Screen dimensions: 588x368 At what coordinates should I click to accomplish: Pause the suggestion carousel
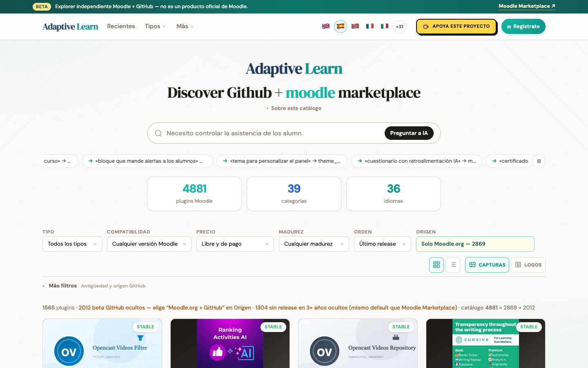click(x=539, y=161)
